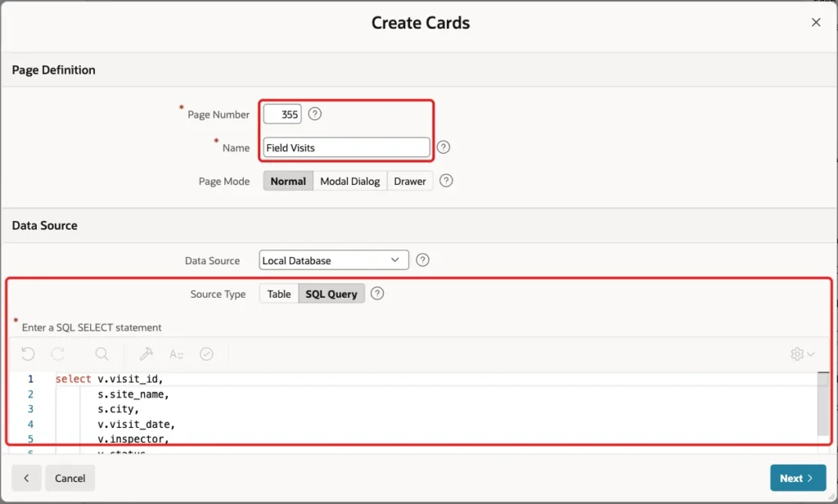Viewport: 838px width, 504px height.
Task: Click code line 'v.visit_date,'
Action: coord(137,424)
